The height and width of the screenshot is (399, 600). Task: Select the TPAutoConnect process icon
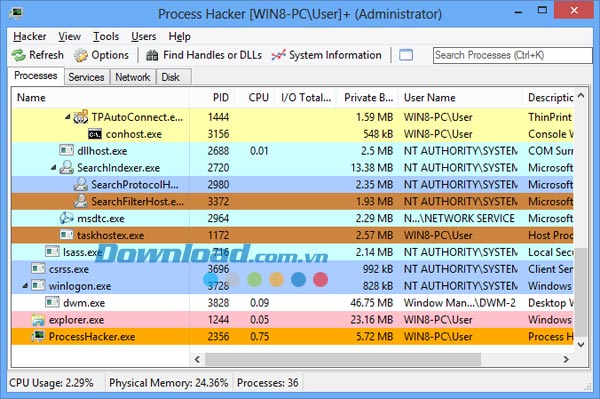(x=81, y=117)
